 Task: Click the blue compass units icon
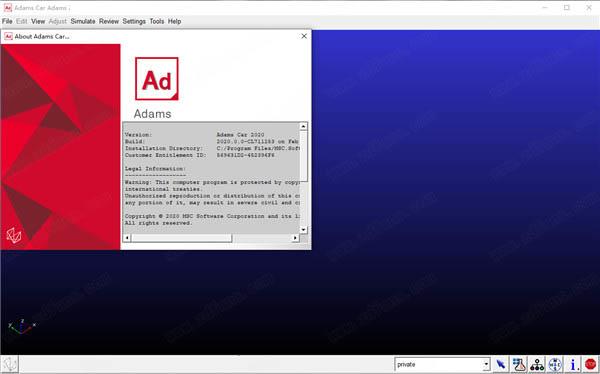tap(555, 364)
